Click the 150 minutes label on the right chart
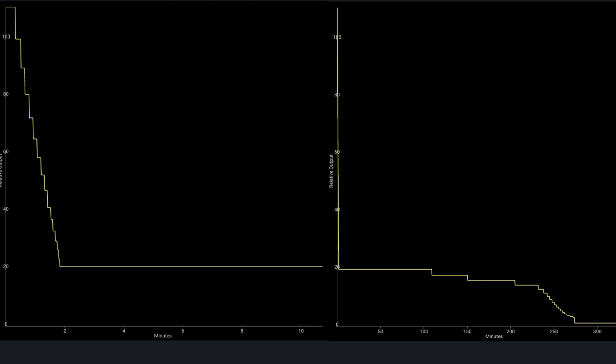This screenshot has width=616, height=364. pyautogui.click(x=467, y=332)
